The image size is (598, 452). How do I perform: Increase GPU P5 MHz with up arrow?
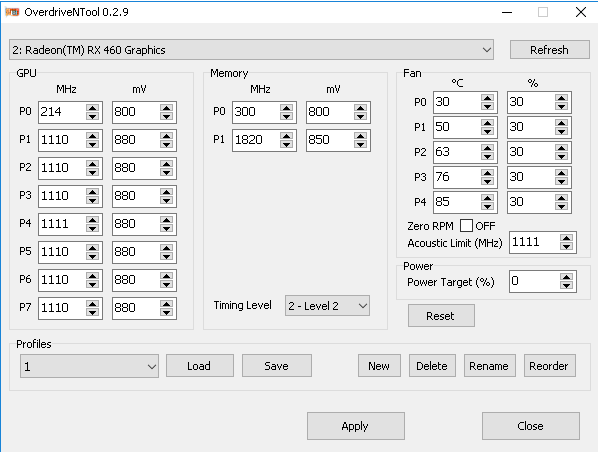coord(92,248)
